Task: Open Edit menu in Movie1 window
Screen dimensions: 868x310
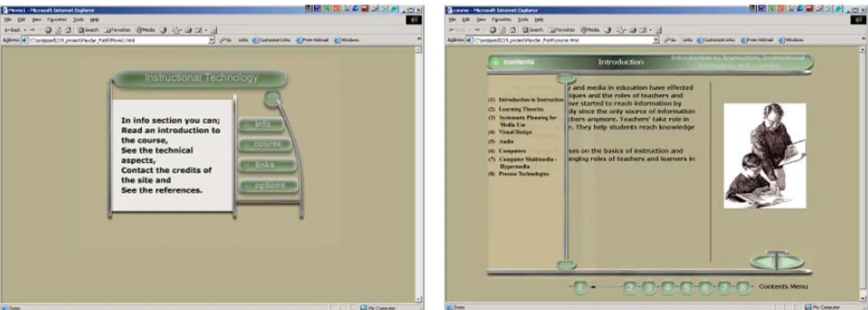Action: pyautogui.click(x=21, y=20)
